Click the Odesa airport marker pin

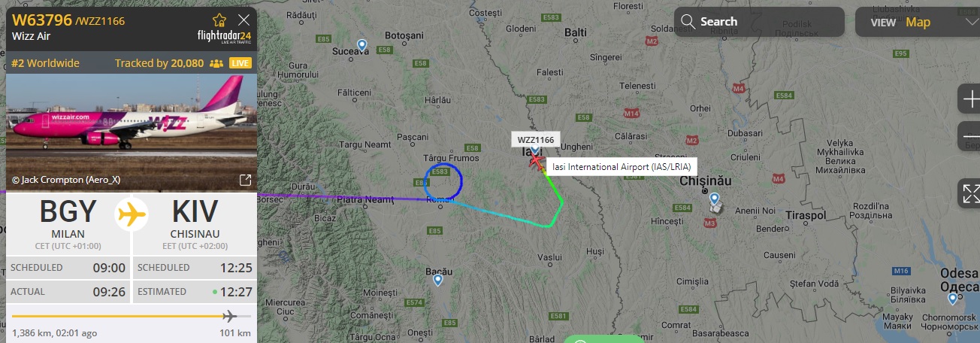pyautogui.click(x=952, y=299)
